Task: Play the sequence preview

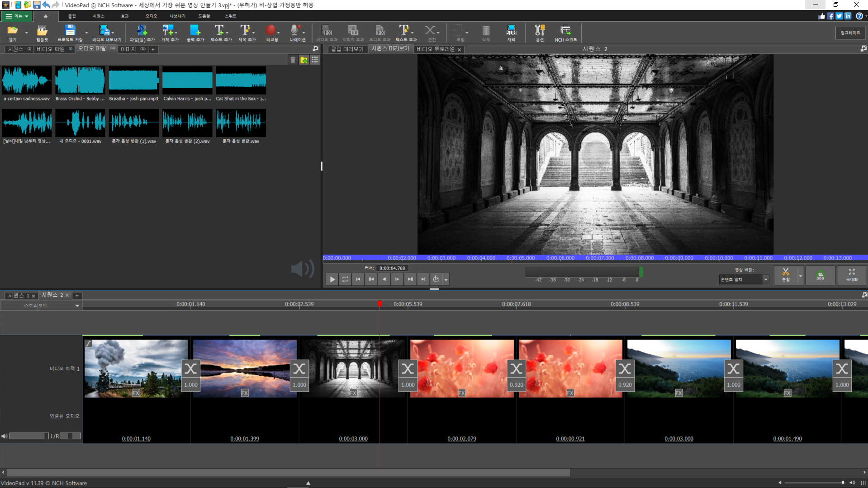Action: (332, 279)
